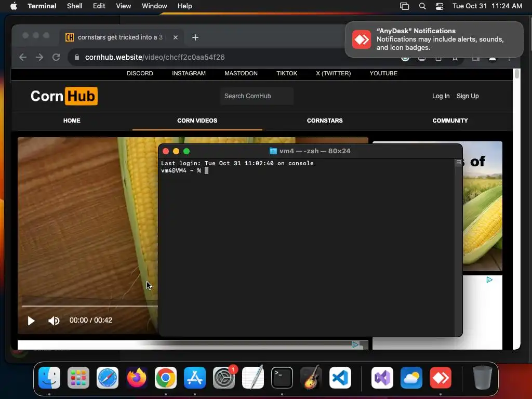Open the Shell menu
Viewport: 532px width, 399px height.
click(75, 6)
